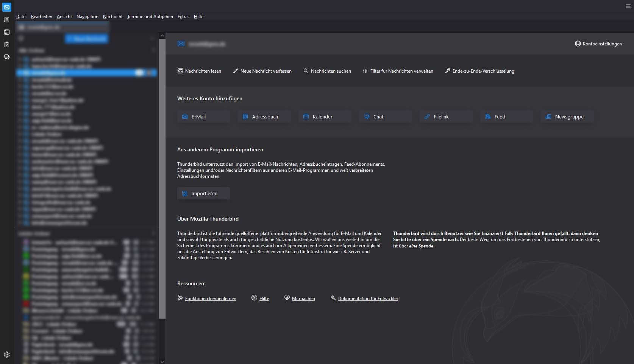Open Ende-zu-Ende-Verschlüsselung settings

(x=479, y=71)
